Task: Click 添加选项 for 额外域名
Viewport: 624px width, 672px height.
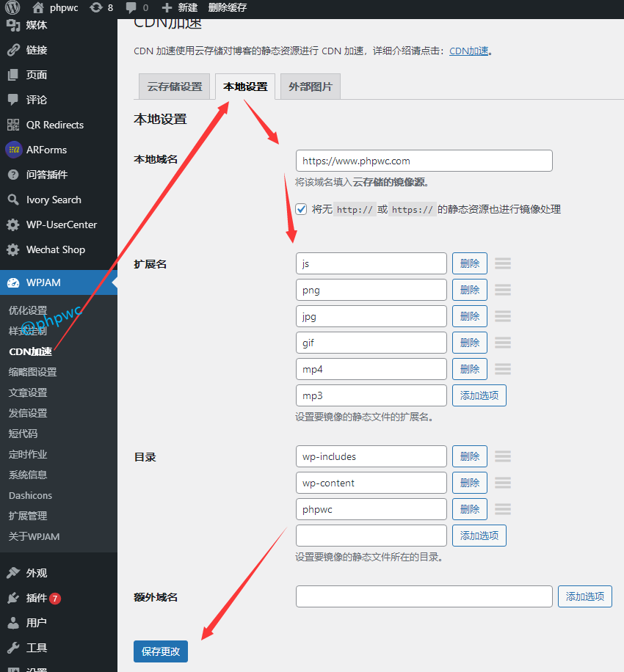Action: (x=585, y=596)
